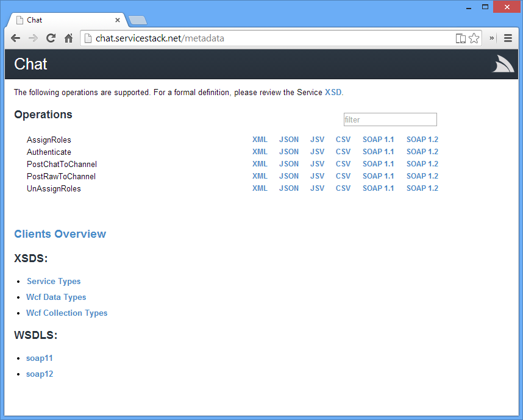
Task: Open the Clients Overview link
Action: pos(60,234)
